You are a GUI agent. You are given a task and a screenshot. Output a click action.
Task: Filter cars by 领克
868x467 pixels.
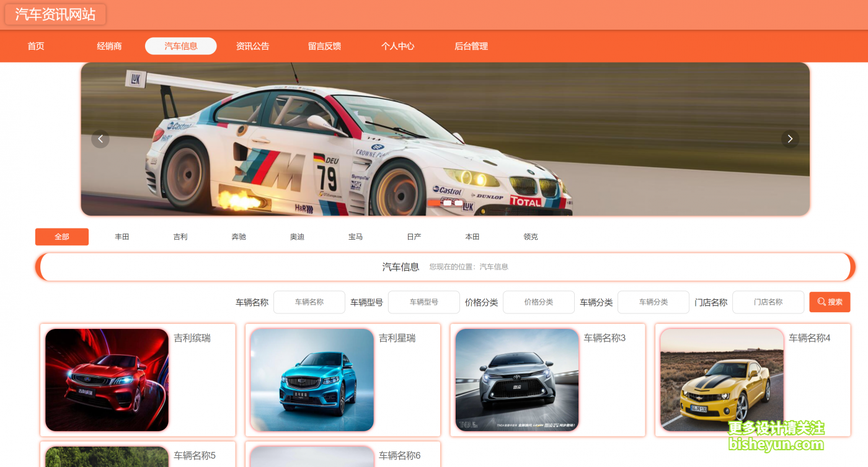point(531,237)
